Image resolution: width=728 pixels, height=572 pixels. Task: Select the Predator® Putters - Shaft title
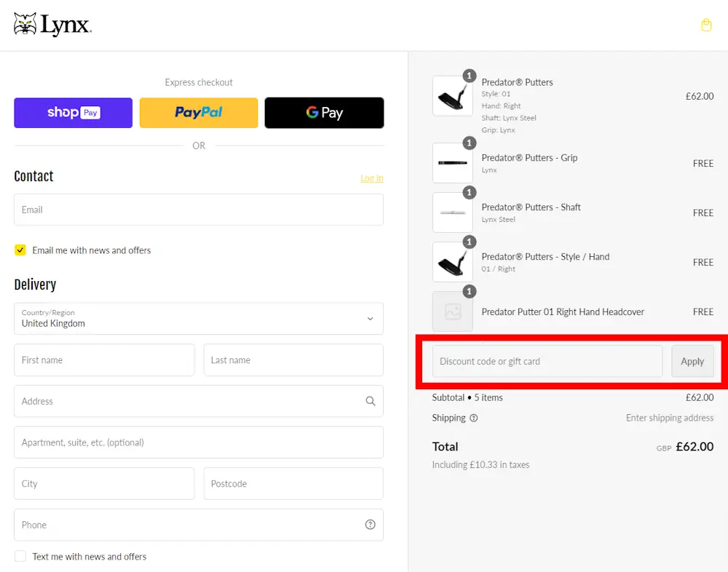coord(531,207)
